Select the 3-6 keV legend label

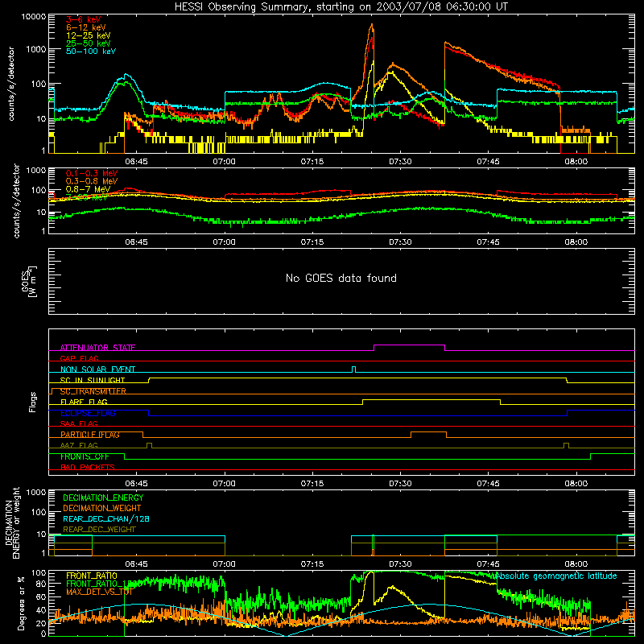click(84, 19)
